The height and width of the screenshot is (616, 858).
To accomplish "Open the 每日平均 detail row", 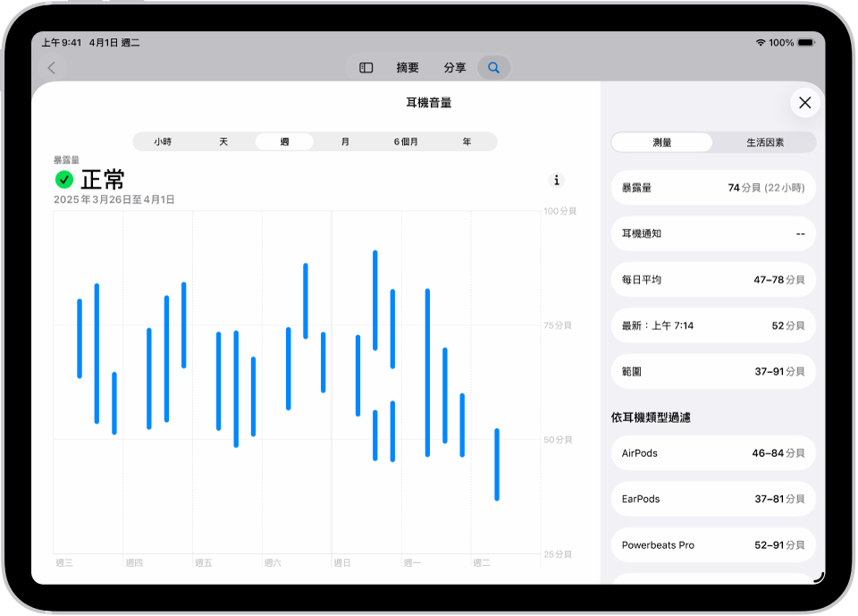I will [x=712, y=279].
